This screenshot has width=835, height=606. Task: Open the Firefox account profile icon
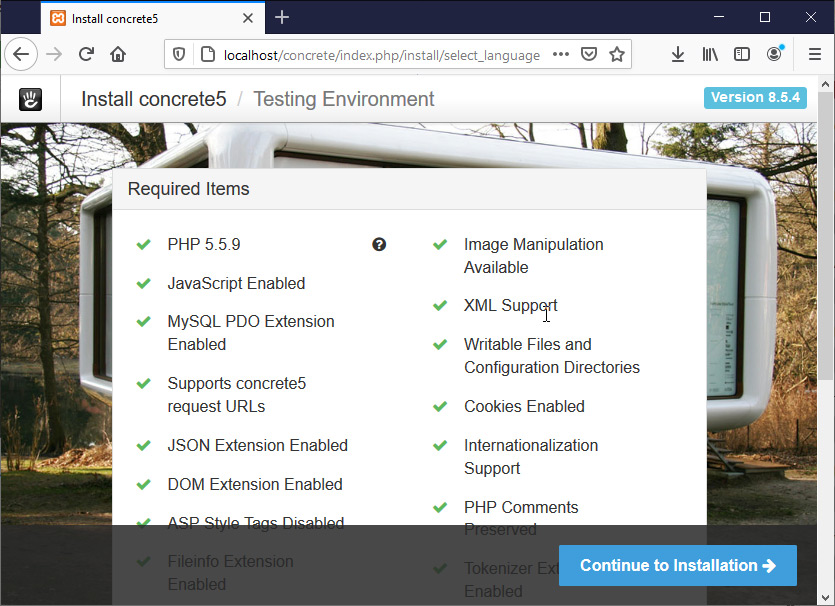coord(774,55)
